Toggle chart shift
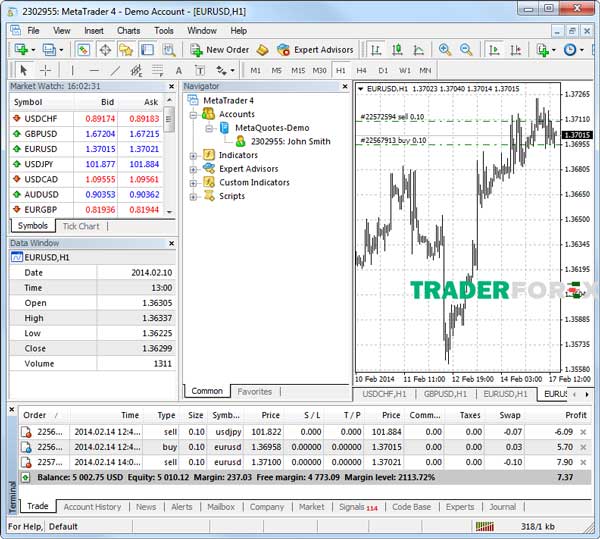The width and height of the screenshot is (600, 539). point(515,50)
